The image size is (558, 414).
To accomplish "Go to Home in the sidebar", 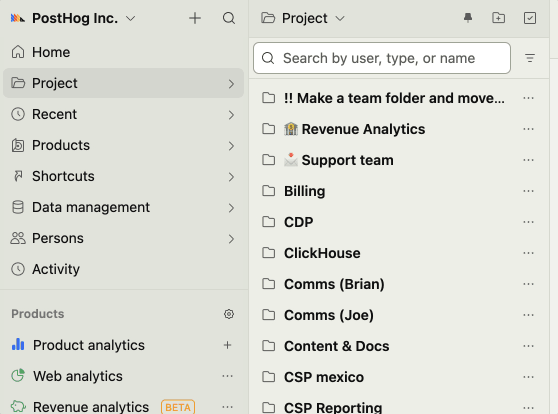I will coord(123,52).
